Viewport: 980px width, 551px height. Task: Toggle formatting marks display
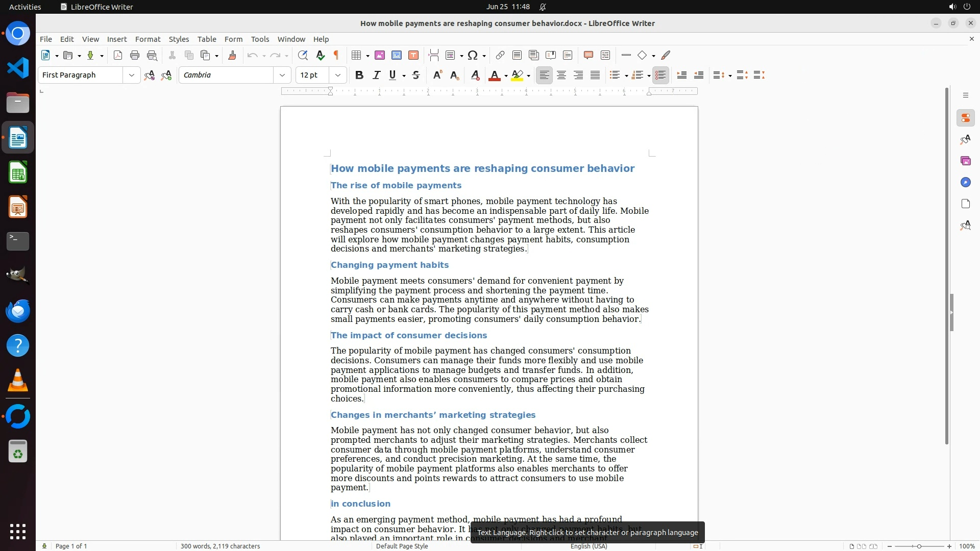tap(336, 55)
